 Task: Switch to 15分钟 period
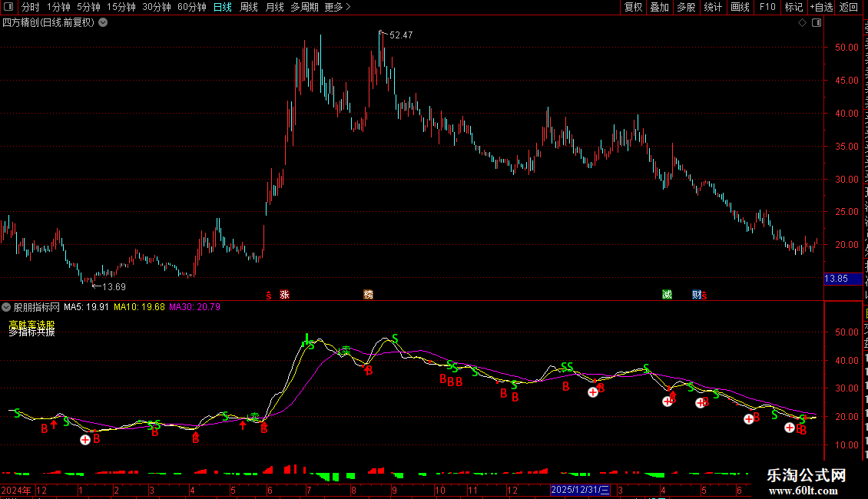click(x=121, y=7)
